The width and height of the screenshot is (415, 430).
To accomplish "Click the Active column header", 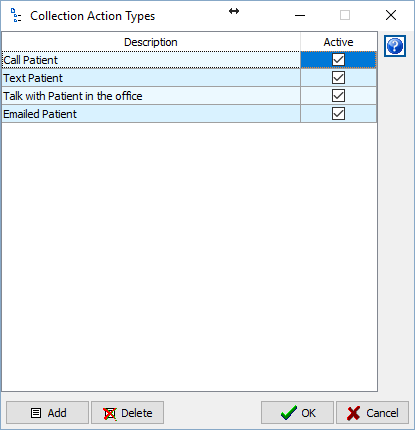I will [x=338, y=42].
